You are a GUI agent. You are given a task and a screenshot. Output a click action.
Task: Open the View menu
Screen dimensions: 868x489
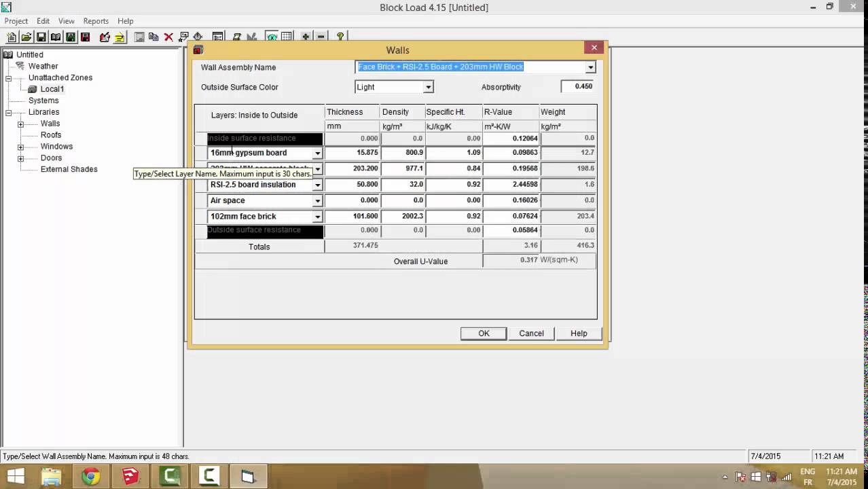click(67, 21)
